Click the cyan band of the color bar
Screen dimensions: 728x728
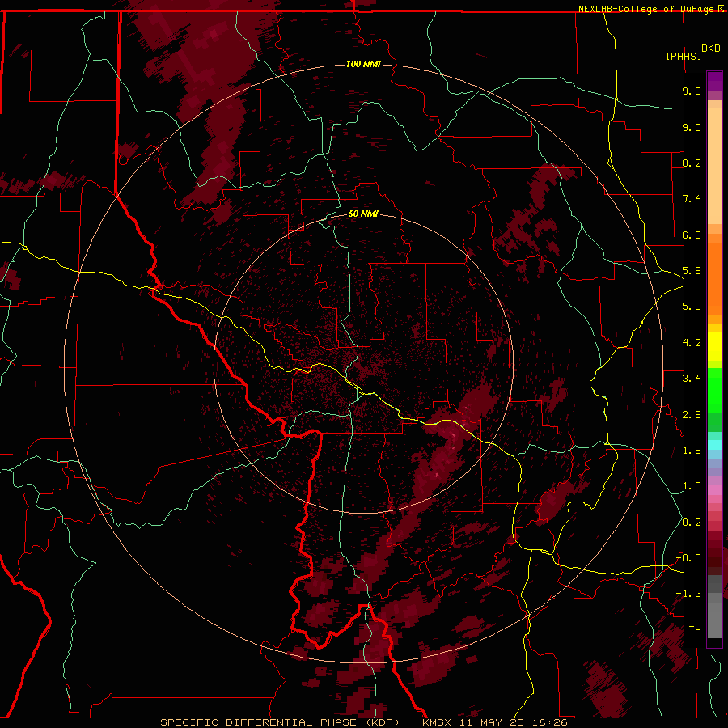tap(714, 445)
